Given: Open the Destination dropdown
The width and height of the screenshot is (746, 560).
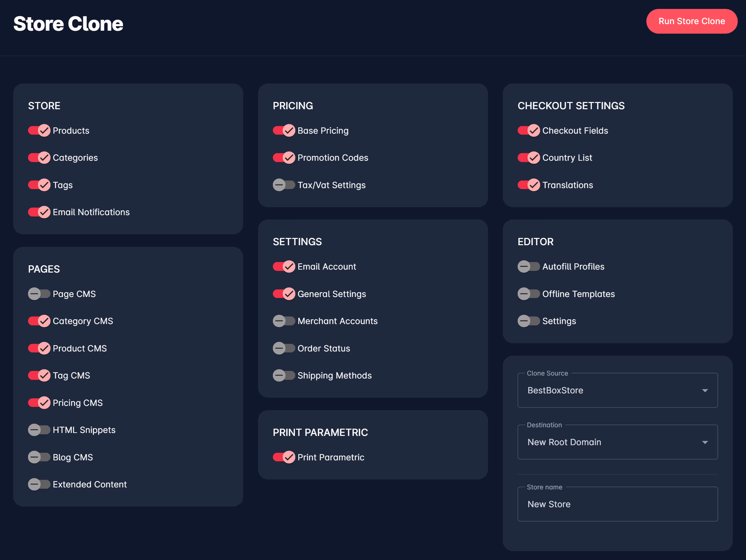Looking at the screenshot, I should coord(618,442).
